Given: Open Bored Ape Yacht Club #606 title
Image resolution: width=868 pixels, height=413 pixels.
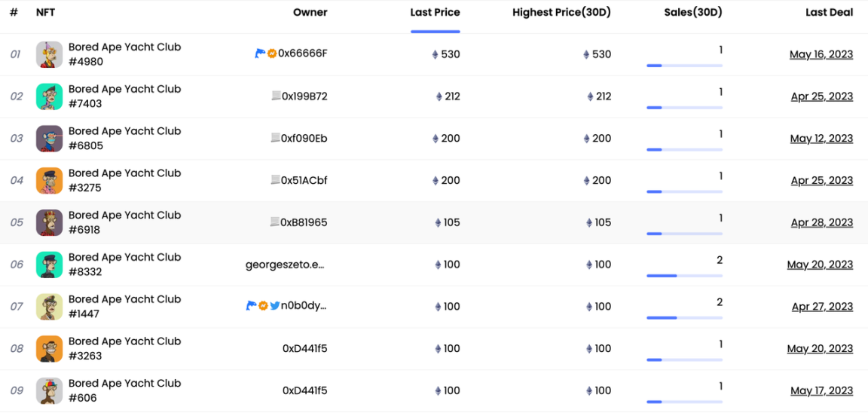Looking at the screenshot, I should pos(124,390).
